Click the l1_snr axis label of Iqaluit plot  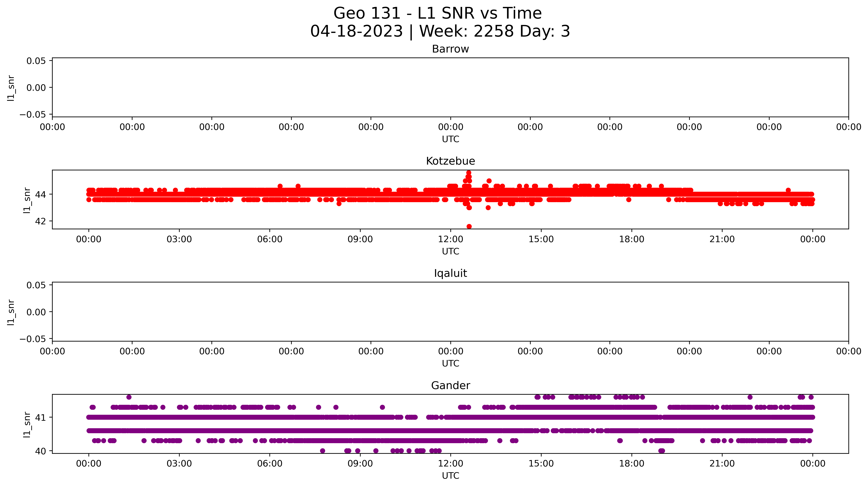tap(11, 312)
